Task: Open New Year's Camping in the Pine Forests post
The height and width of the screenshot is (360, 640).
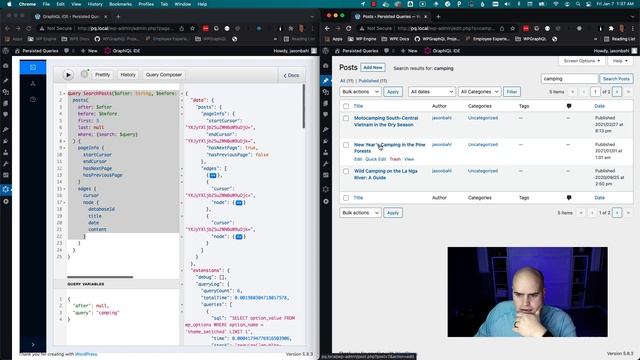Action: pos(389,148)
